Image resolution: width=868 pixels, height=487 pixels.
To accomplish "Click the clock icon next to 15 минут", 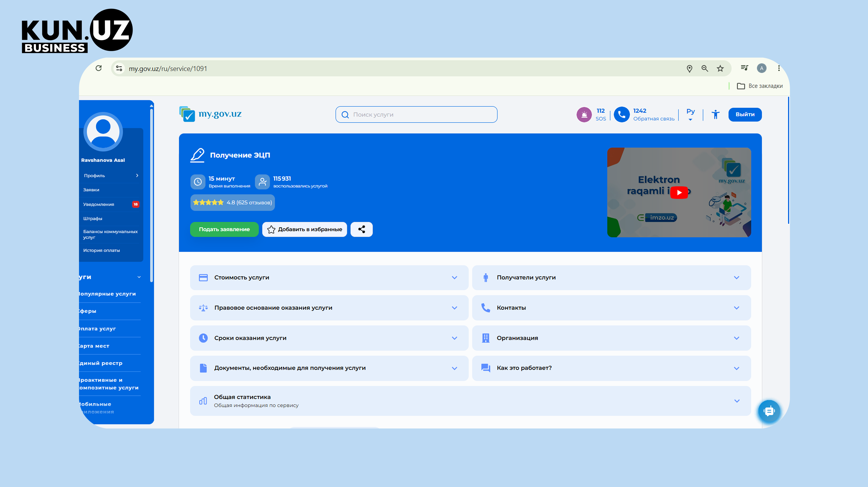I will 198,182.
